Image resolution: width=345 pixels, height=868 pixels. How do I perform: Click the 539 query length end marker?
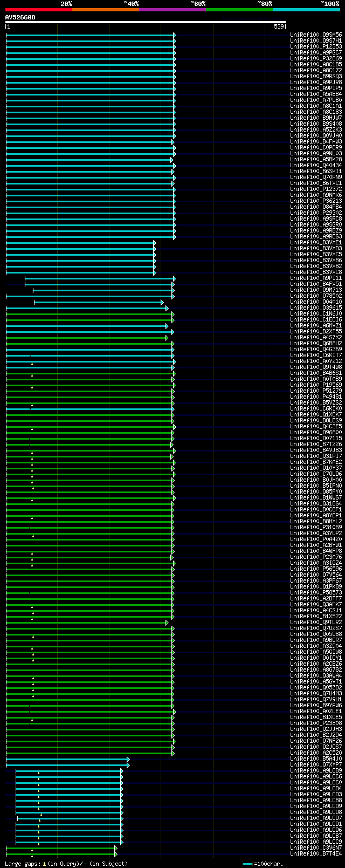click(279, 26)
